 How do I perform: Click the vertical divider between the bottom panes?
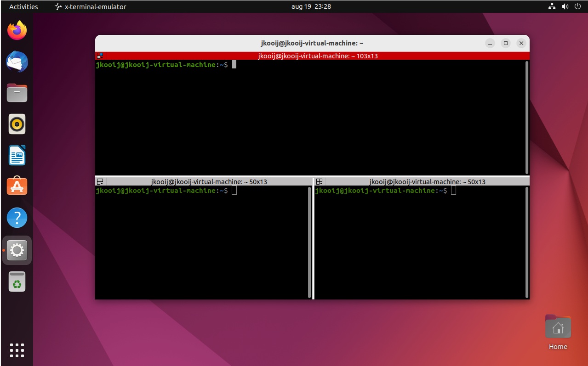pos(313,239)
